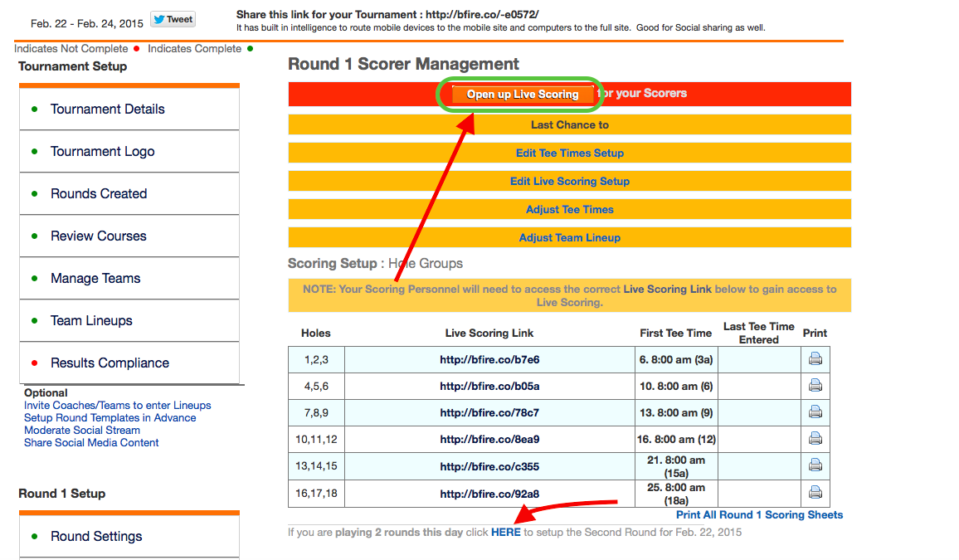Click HERE to setup the Second Round
The image size is (959, 560).
coord(505,532)
